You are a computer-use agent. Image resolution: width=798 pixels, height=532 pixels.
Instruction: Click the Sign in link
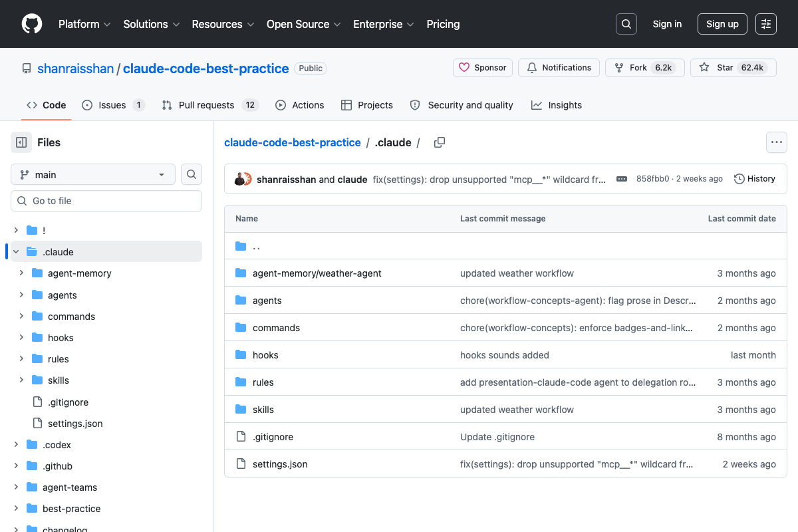[x=667, y=24]
